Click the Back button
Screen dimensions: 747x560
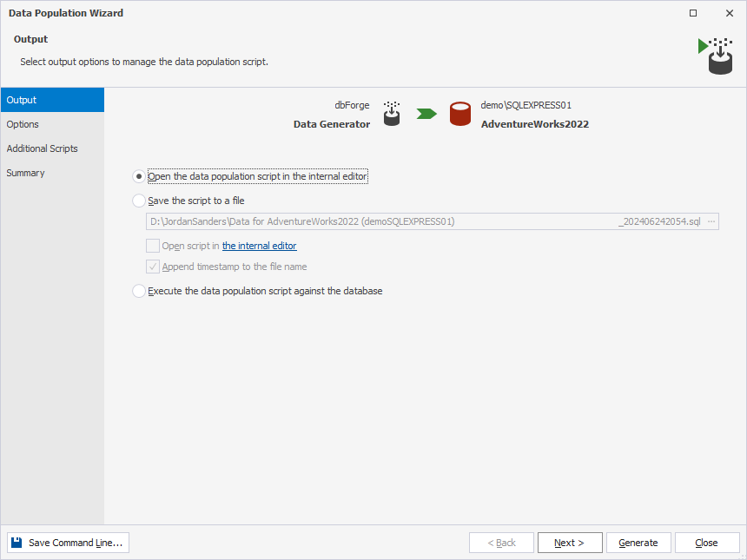(x=501, y=543)
